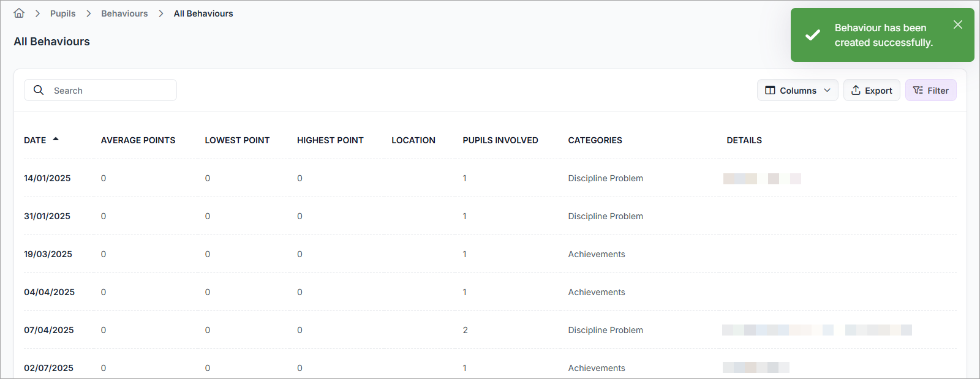Go to Behaviours breadcrumb link
The height and width of the screenshot is (379, 980).
(x=124, y=13)
